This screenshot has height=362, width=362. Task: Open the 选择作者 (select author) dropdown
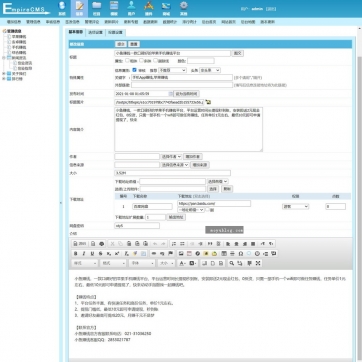click(171, 156)
